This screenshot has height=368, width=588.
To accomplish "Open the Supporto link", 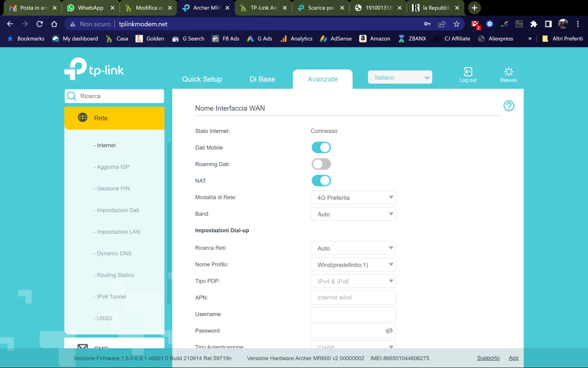I will 488,358.
